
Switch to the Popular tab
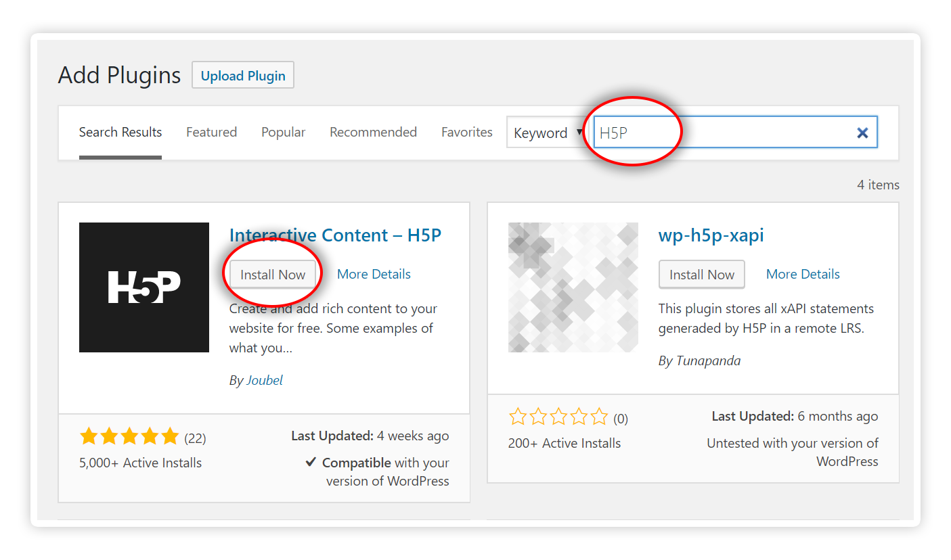(284, 133)
